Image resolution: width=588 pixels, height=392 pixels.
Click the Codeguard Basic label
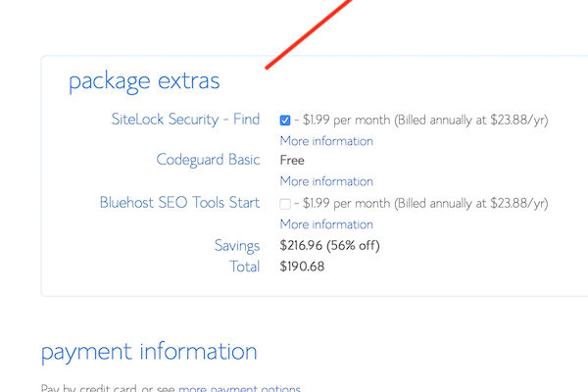click(208, 160)
